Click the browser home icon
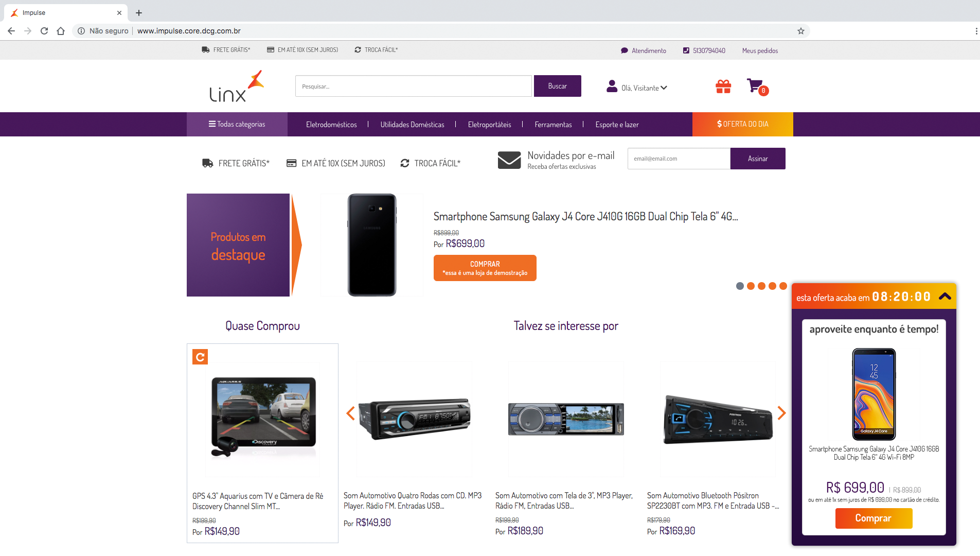Screen dimensions: 980x556 (61, 31)
